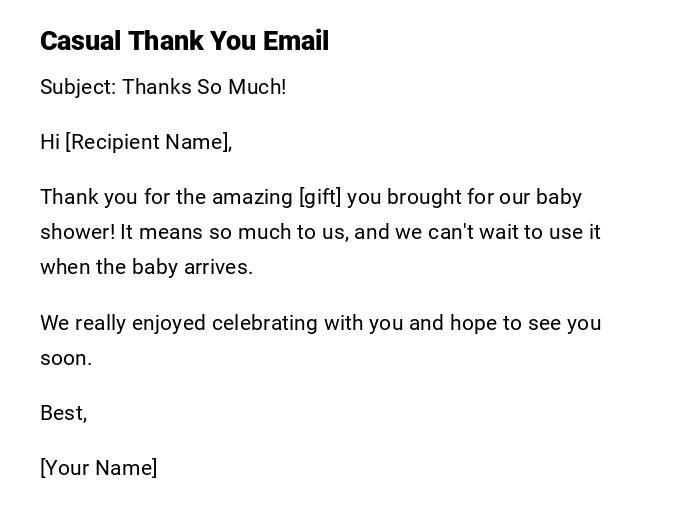Click the word 'Subject:' in subject line

coord(78,87)
